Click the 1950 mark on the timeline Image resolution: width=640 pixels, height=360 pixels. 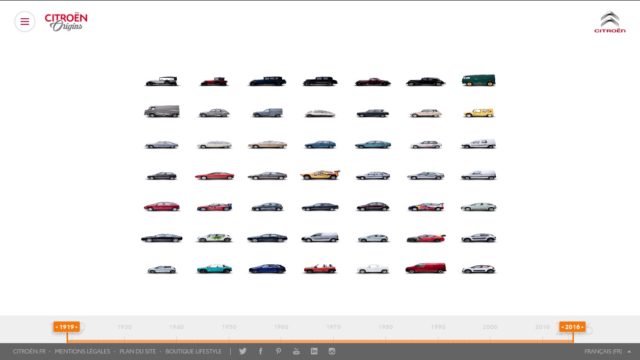[x=229, y=327]
